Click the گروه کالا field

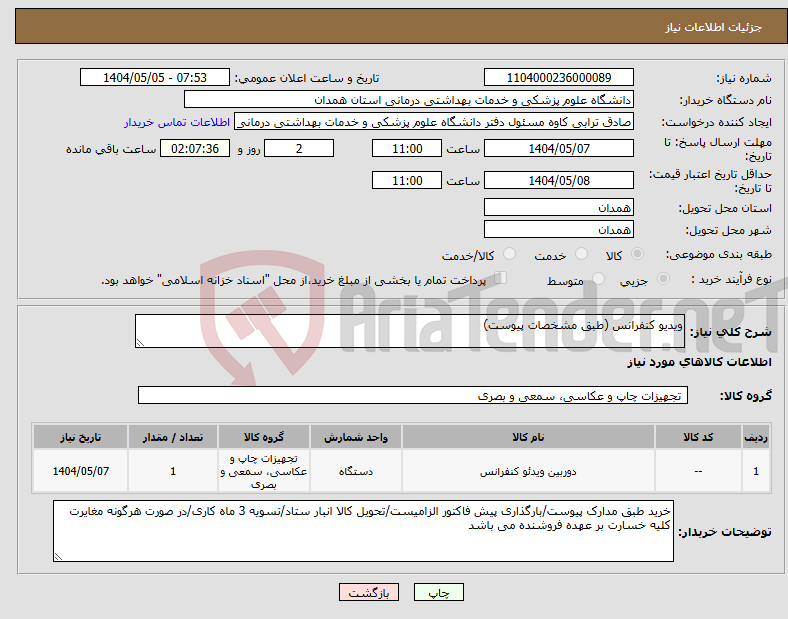coord(413,395)
